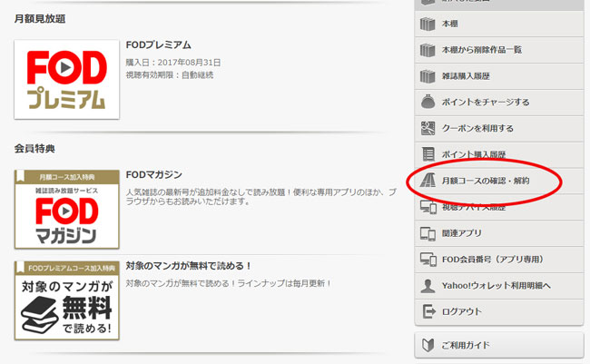
Task: Click the books icon beside 雑誌購入履歴
Action: click(428, 76)
